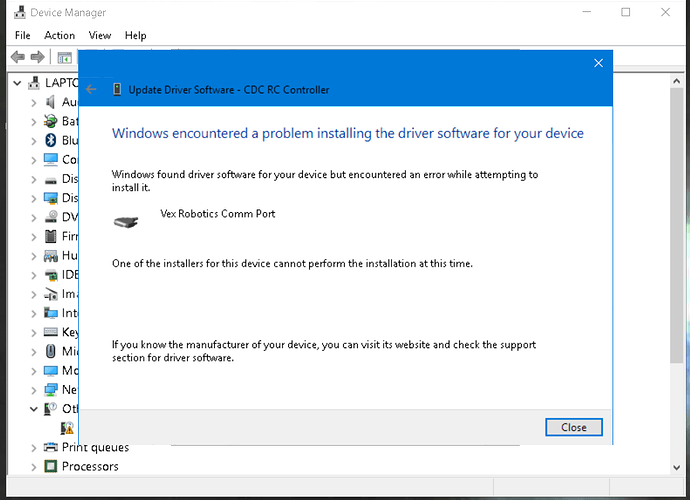Select the Disk drives icon
The height and width of the screenshot is (500, 690).
51,180
